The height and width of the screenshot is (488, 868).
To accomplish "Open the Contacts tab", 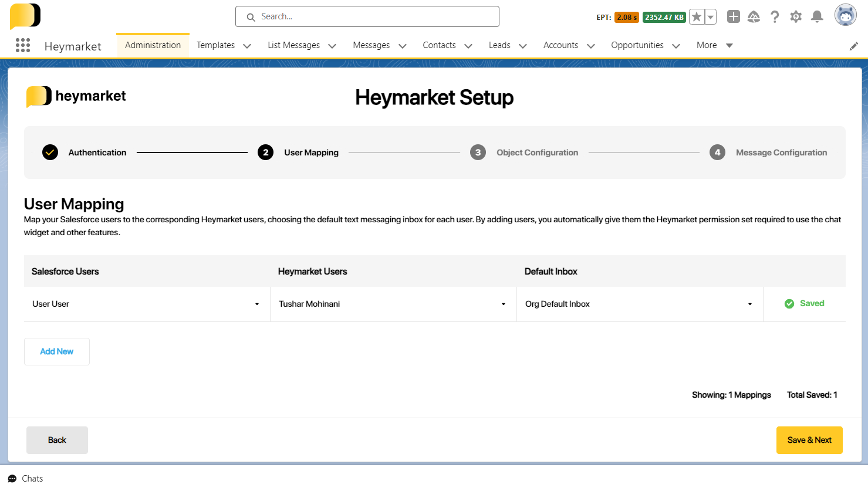I will point(440,45).
